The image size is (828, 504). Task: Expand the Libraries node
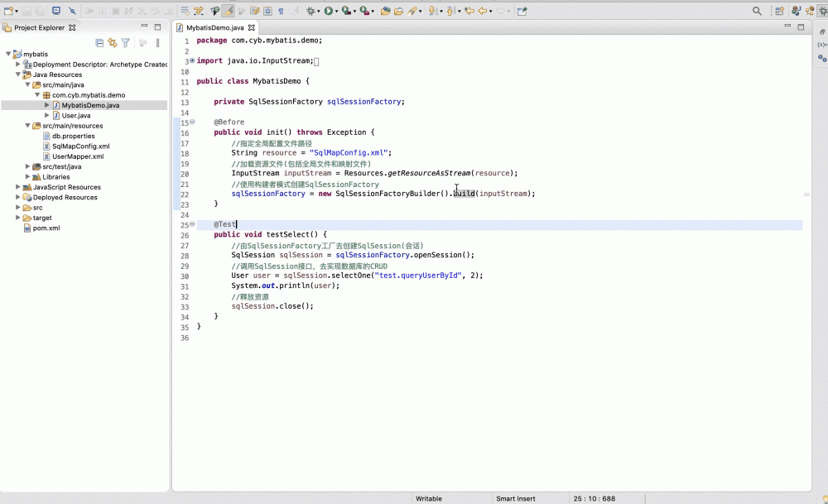27,177
